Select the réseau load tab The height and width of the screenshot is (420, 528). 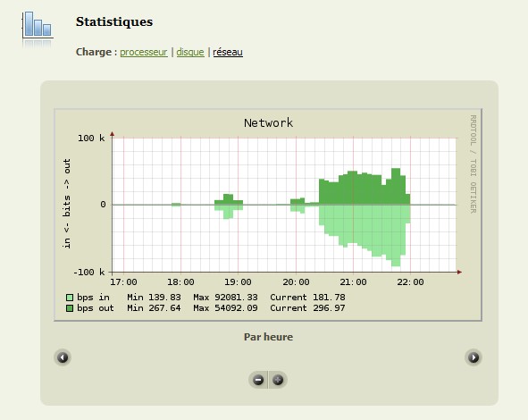click(228, 52)
